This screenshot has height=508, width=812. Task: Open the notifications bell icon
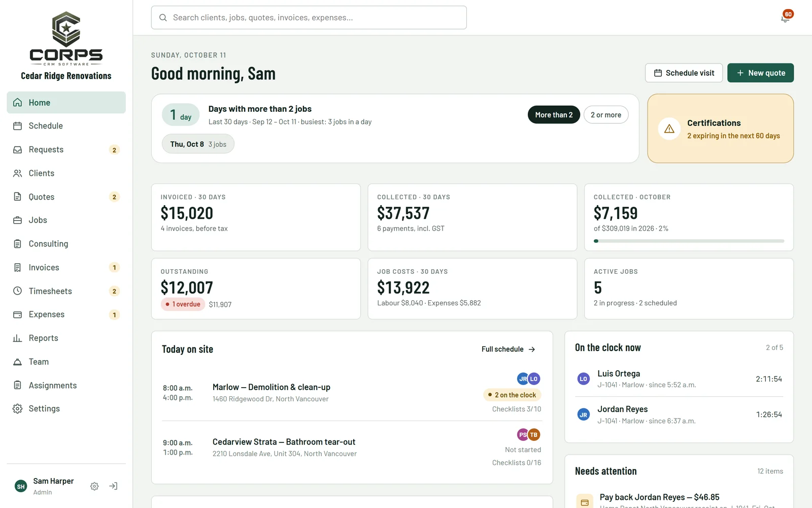click(785, 18)
